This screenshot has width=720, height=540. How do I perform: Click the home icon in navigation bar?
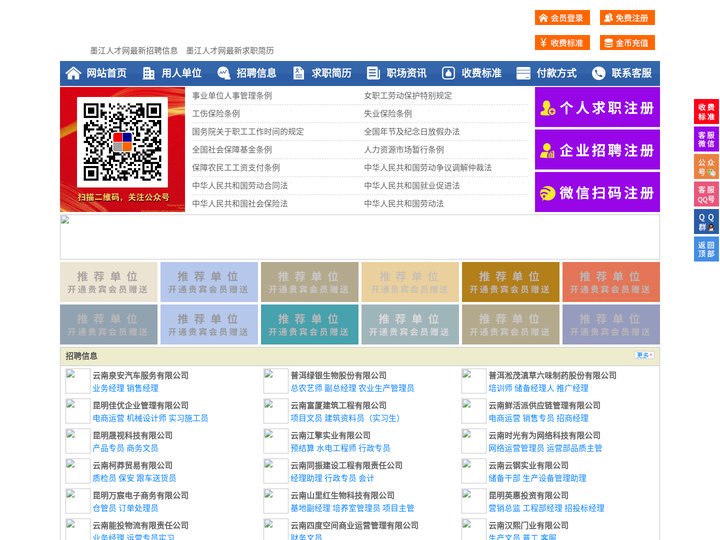(73, 73)
